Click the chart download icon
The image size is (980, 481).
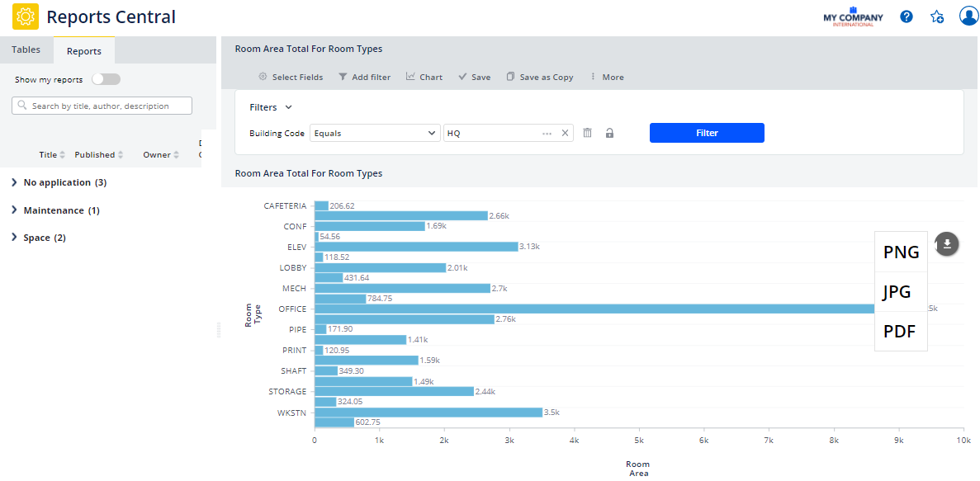click(x=947, y=243)
